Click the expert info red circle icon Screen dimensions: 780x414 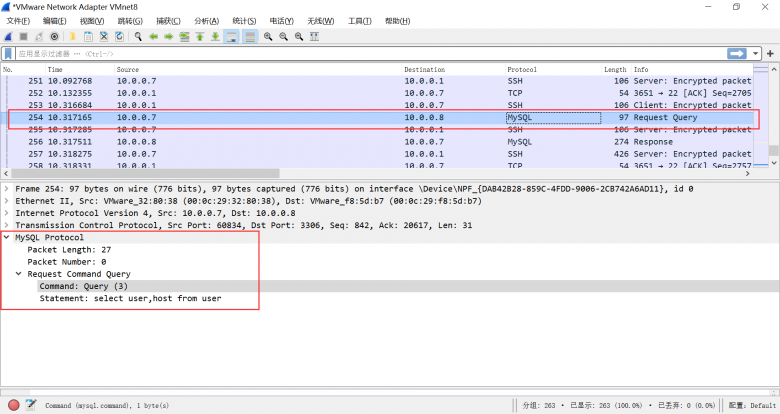pyautogui.click(x=13, y=405)
